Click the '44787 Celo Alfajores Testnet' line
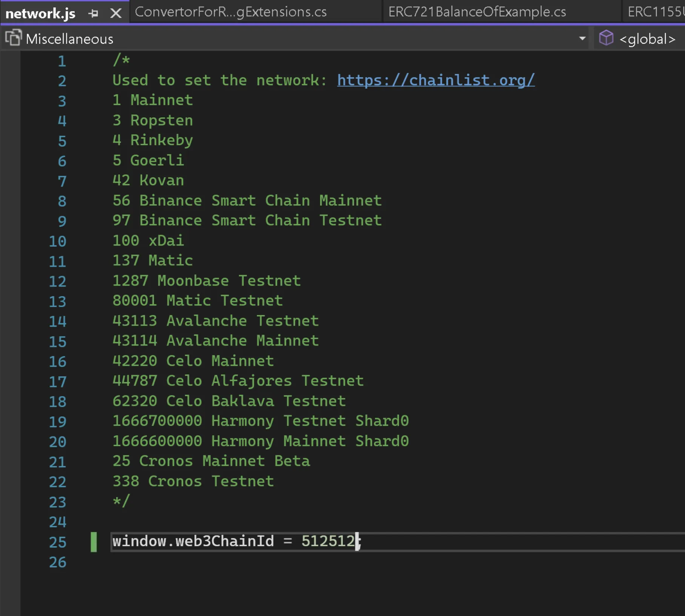Viewport: 685px width, 616px height. pyautogui.click(x=238, y=381)
